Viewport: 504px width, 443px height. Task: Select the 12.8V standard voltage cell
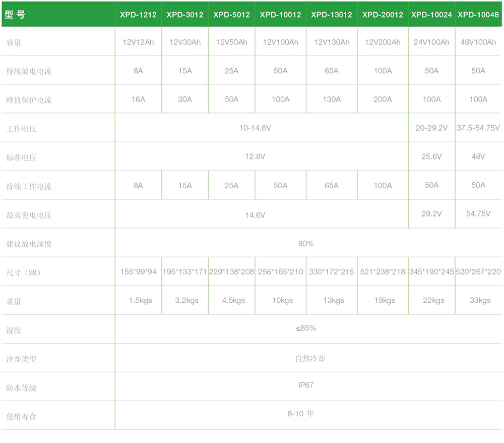(255, 157)
